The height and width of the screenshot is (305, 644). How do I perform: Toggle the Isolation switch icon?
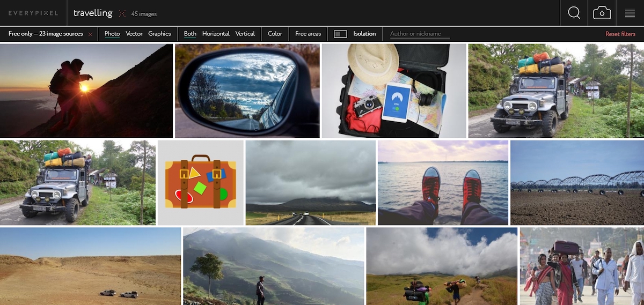(340, 34)
